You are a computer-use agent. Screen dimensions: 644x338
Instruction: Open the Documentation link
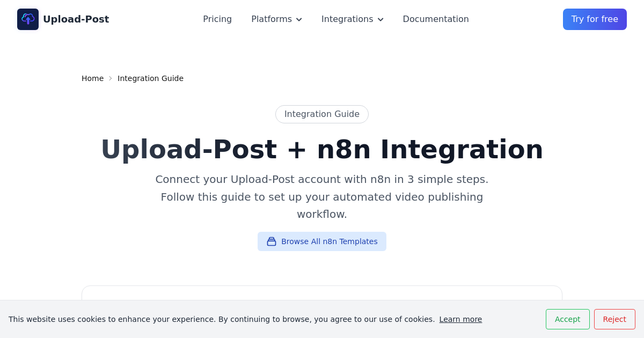pos(436,19)
